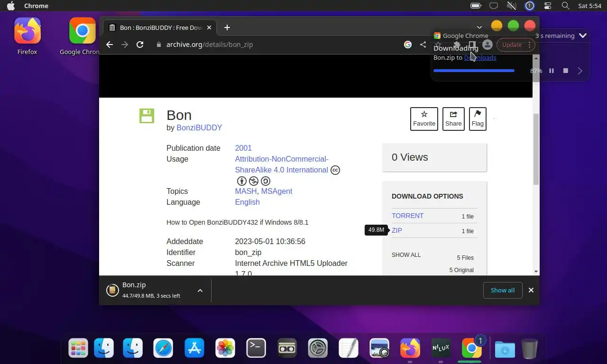This screenshot has height=364, width=607.
Task: Open App Store from the dock
Action: coord(194,349)
